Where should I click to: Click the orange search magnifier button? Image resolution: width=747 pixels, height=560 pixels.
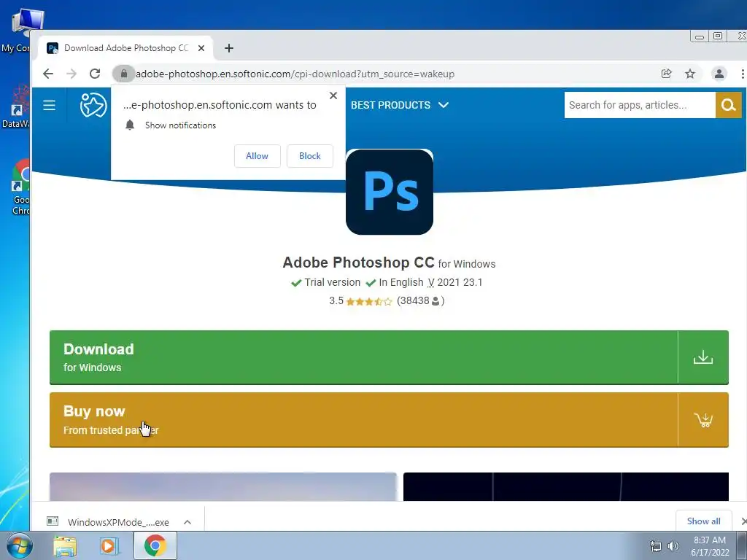point(729,105)
